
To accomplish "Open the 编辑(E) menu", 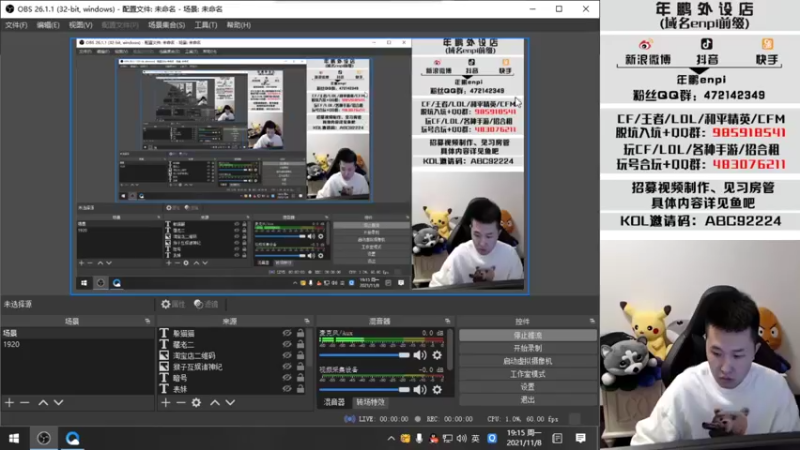I will pyautogui.click(x=47, y=24).
